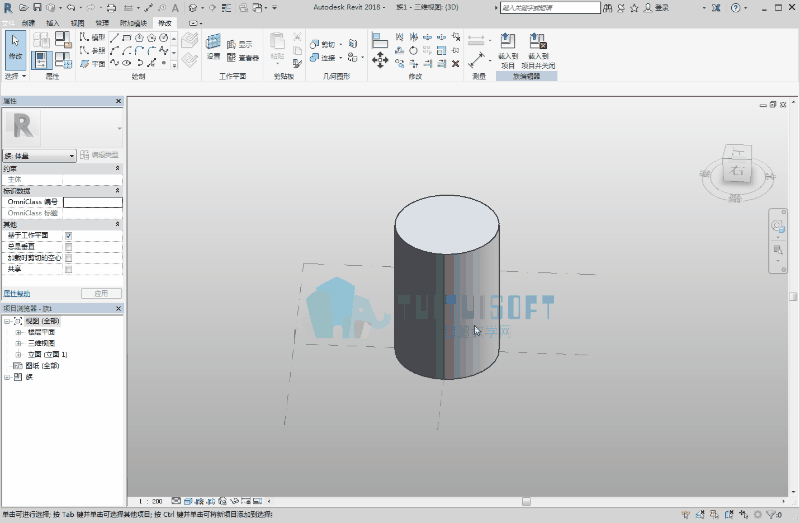Open file from quick access toolbar
The width and height of the screenshot is (800, 523).
pyautogui.click(x=23, y=8)
